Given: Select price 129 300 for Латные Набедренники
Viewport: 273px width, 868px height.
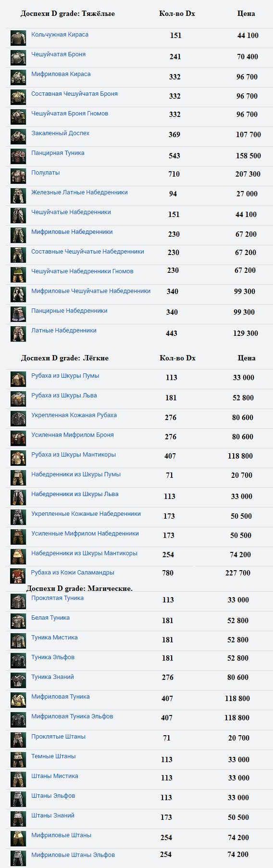Looking at the screenshot, I should pos(246,333).
